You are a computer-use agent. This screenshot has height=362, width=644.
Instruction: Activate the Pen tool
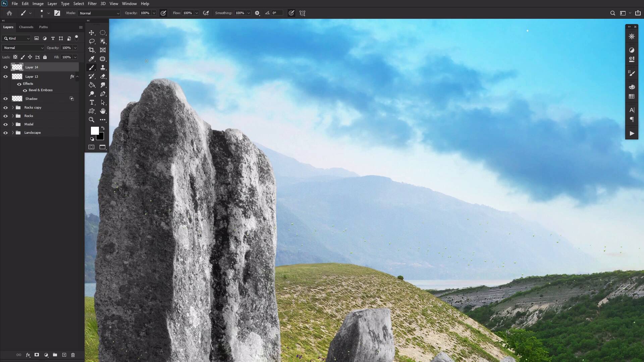click(x=103, y=94)
